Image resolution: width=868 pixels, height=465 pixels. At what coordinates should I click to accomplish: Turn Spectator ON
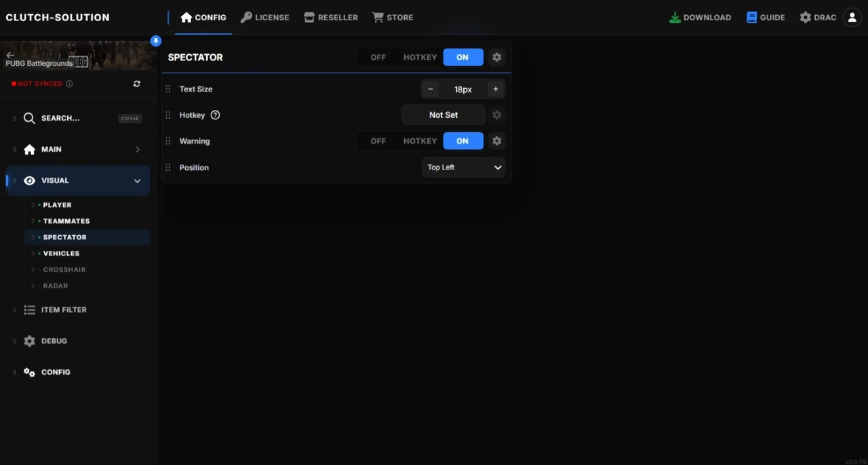click(x=462, y=58)
